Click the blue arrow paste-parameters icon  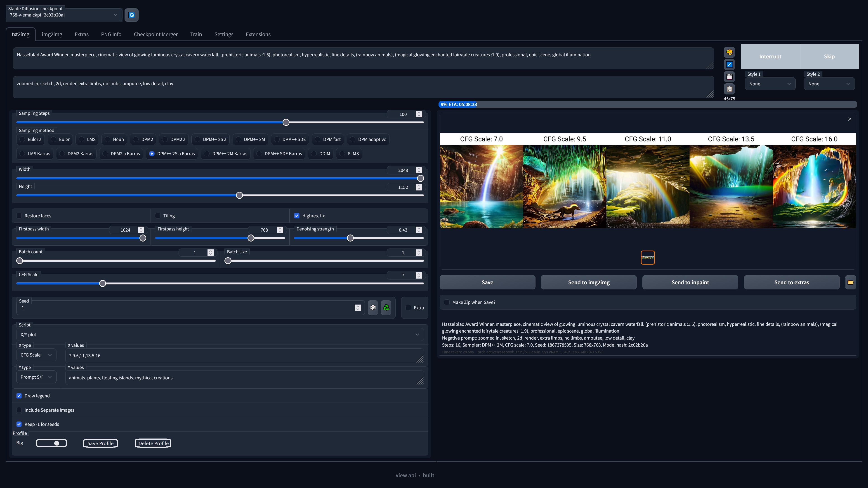(x=729, y=64)
